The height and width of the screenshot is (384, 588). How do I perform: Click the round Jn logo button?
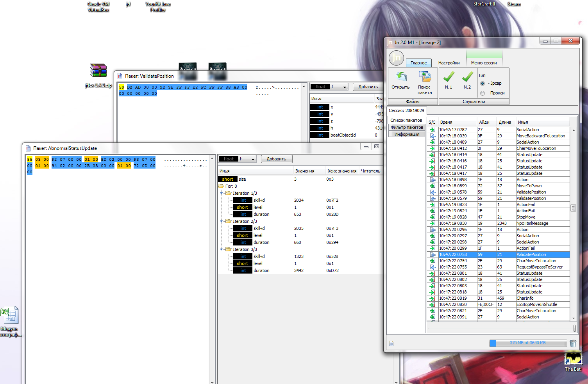coord(396,58)
